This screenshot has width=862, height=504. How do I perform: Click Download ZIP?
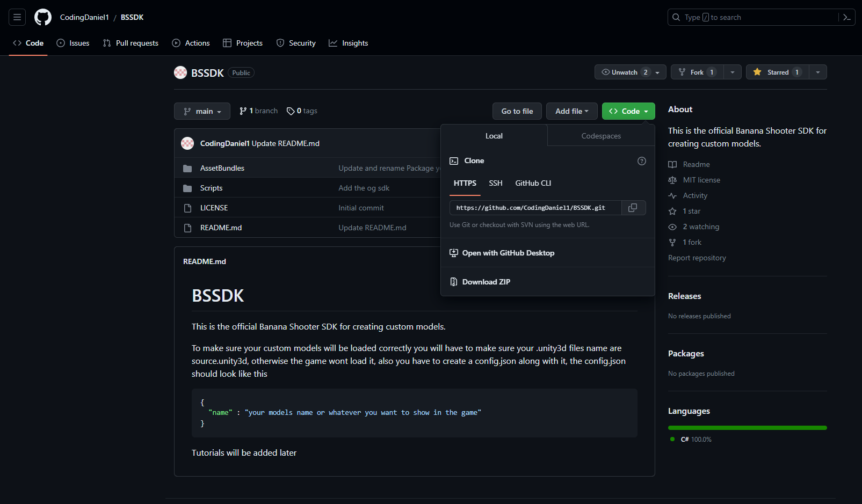point(548,282)
